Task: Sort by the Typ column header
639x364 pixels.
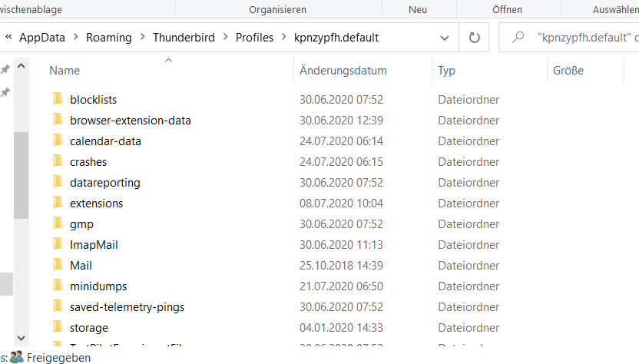Action: point(446,71)
